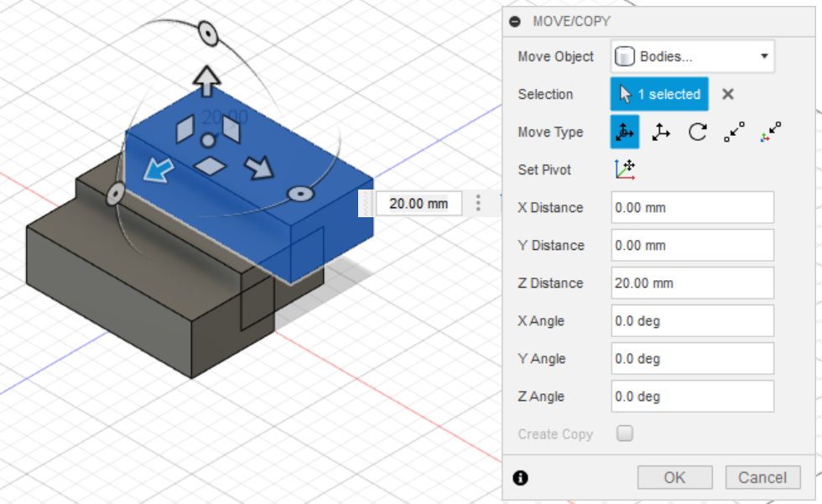Cancel the Move/Copy operation
The image size is (822, 504).
pos(762,477)
